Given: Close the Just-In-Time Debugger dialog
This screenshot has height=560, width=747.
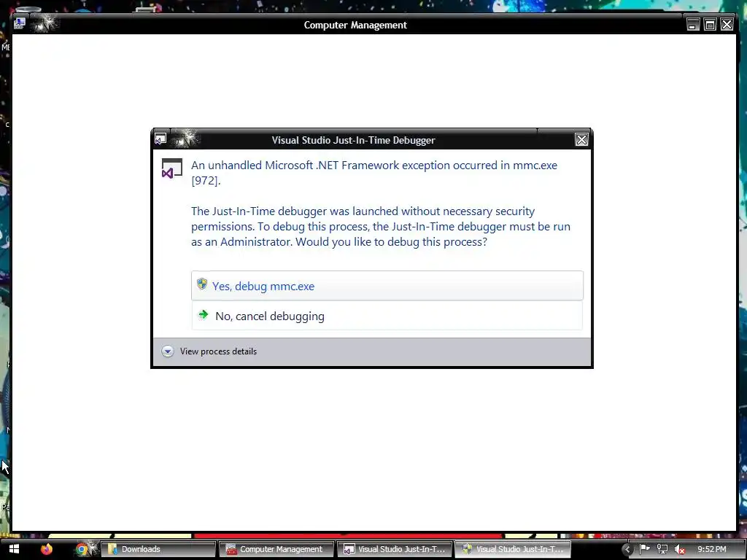Looking at the screenshot, I should click(x=581, y=139).
